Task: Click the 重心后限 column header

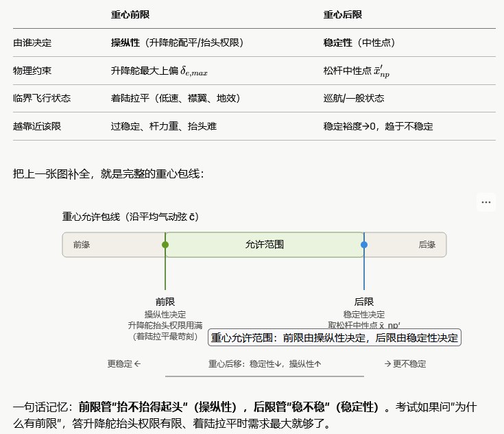Action: pyautogui.click(x=343, y=14)
